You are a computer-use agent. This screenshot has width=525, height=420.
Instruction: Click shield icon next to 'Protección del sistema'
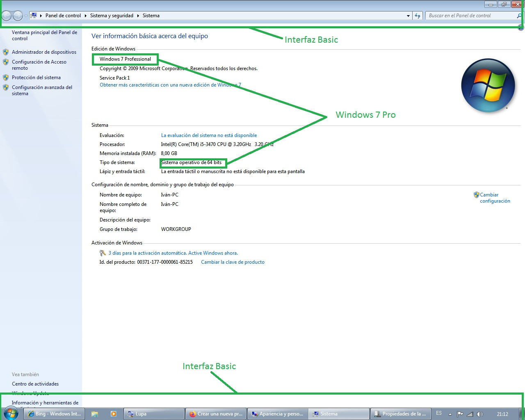6,78
